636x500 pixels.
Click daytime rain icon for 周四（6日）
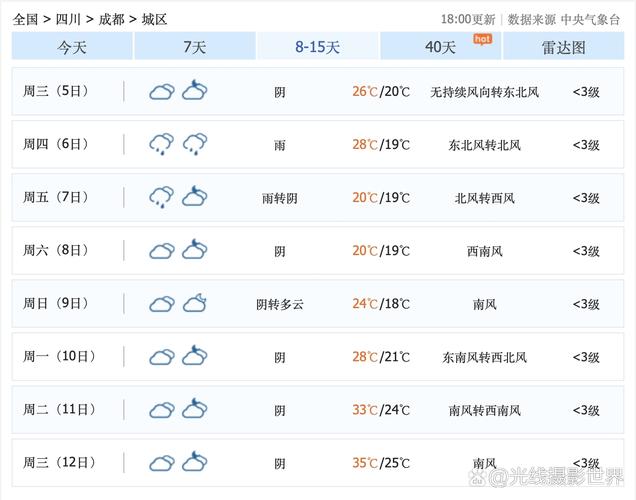pos(162,144)
